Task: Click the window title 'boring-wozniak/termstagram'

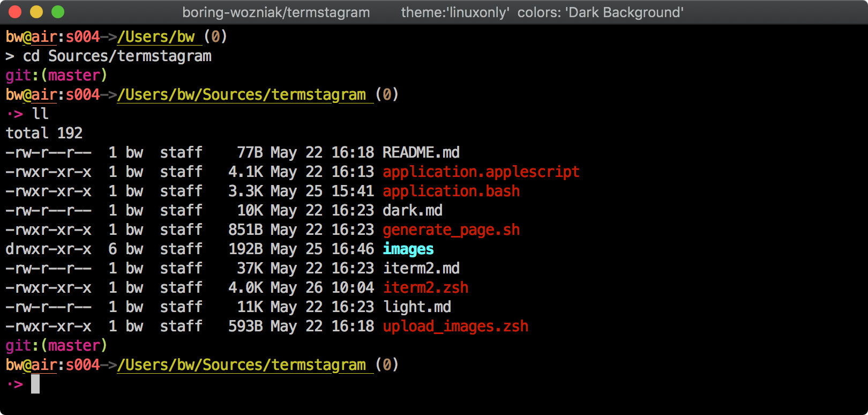Action: 276,12
